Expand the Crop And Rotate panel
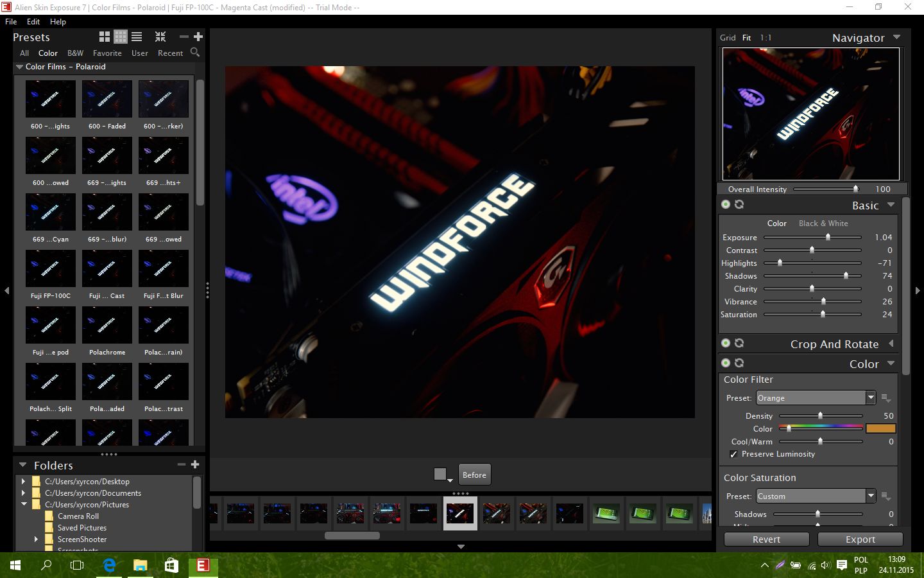This screenshot has height=578, width=924. pos(891,344)
